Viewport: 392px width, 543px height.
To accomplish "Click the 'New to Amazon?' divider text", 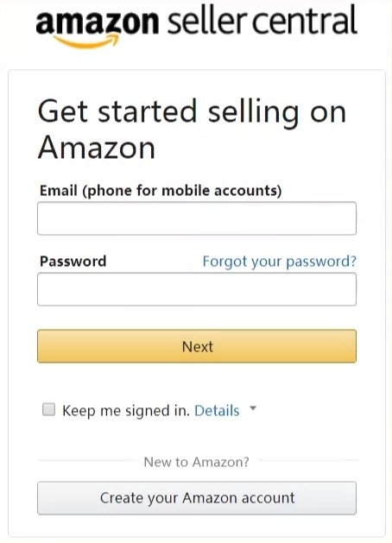I will [x=196, y=462].
